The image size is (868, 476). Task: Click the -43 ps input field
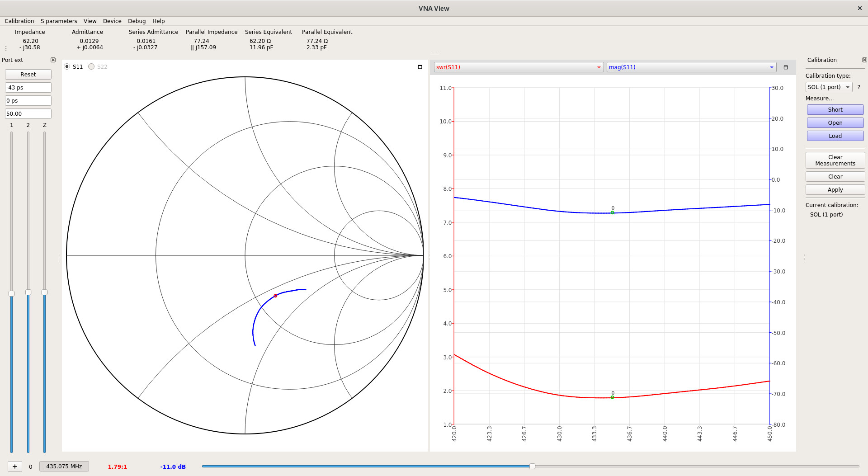point(28,88)
